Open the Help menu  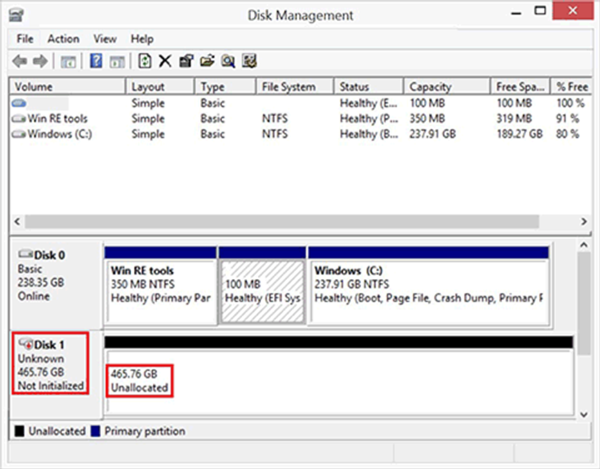pos(142,39)
